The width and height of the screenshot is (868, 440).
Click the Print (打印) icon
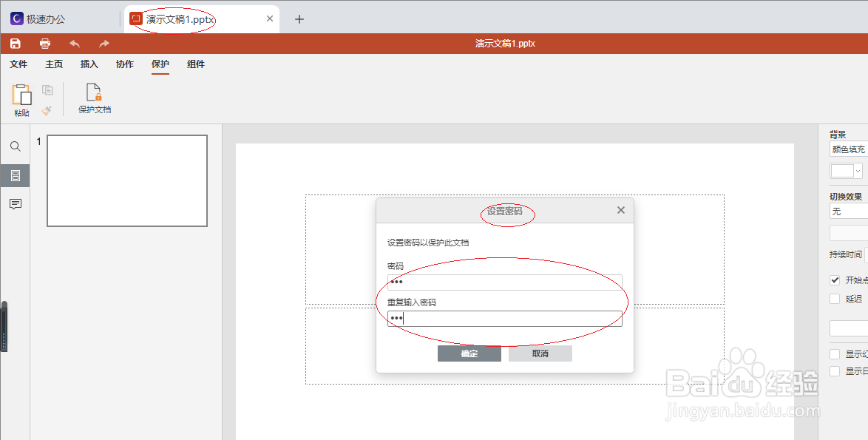pyautogui.click(x=44, y=43)
